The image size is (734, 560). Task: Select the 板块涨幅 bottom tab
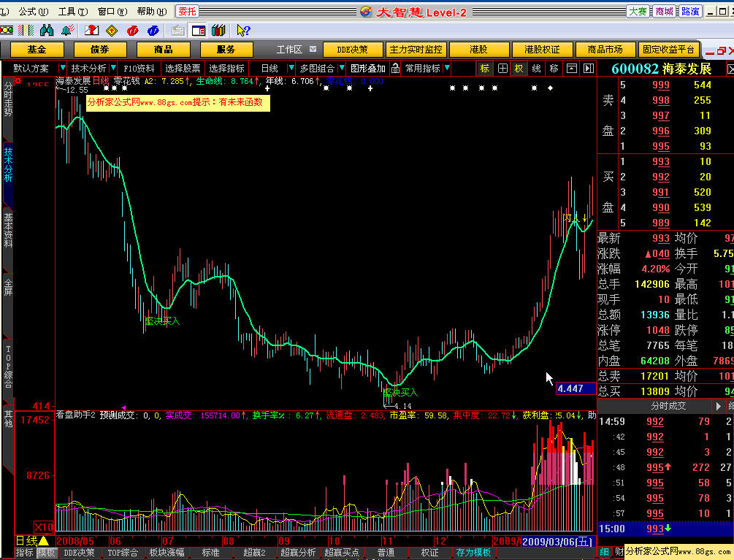pyautogui.click(x=167, y=553)
